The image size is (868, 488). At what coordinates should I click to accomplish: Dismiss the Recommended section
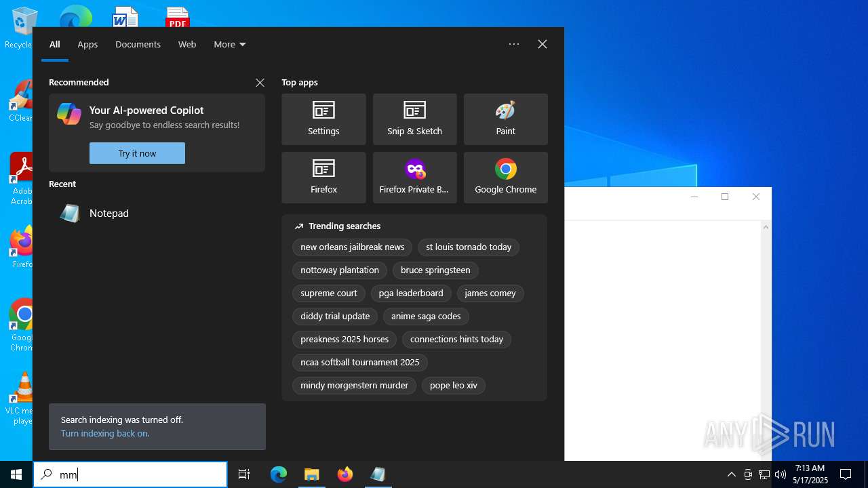click(260, 83)
